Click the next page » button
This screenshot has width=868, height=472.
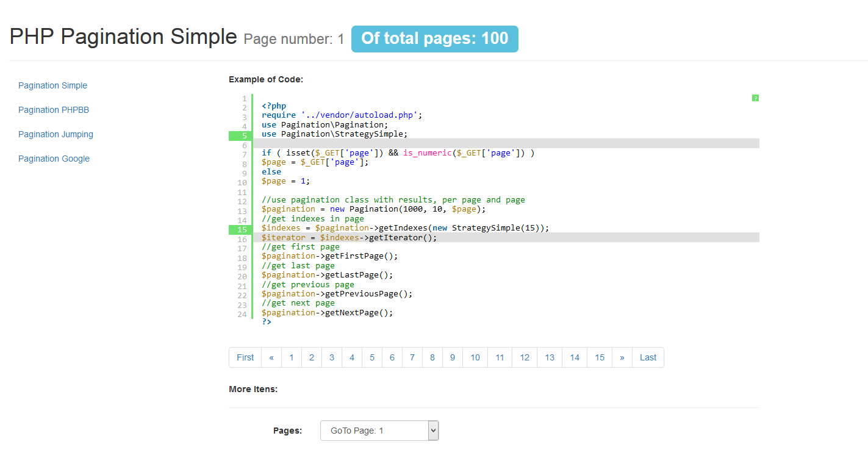point(622,357)
